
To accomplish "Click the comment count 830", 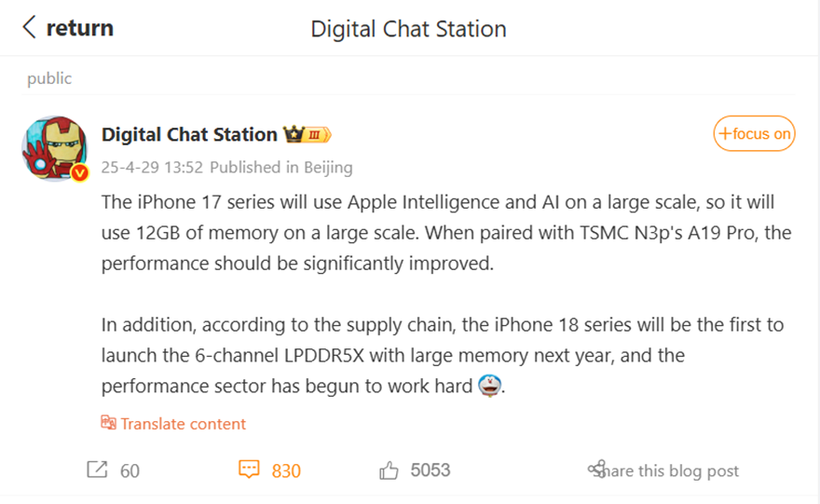I will [286, 470].
